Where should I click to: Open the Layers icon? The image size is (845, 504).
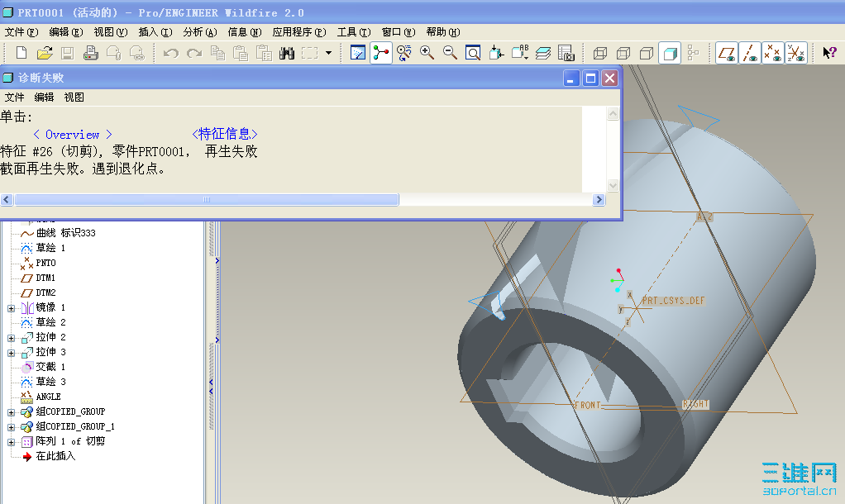tap(543, 53)
